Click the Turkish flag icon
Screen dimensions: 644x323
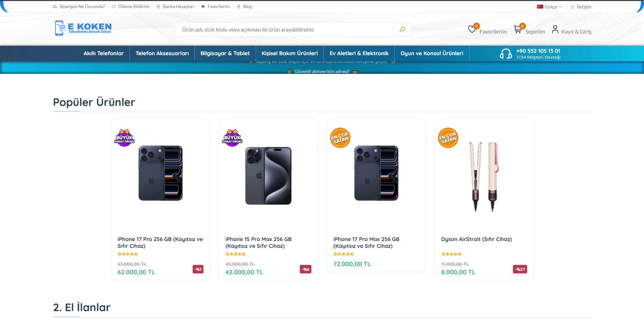point(539,6)
